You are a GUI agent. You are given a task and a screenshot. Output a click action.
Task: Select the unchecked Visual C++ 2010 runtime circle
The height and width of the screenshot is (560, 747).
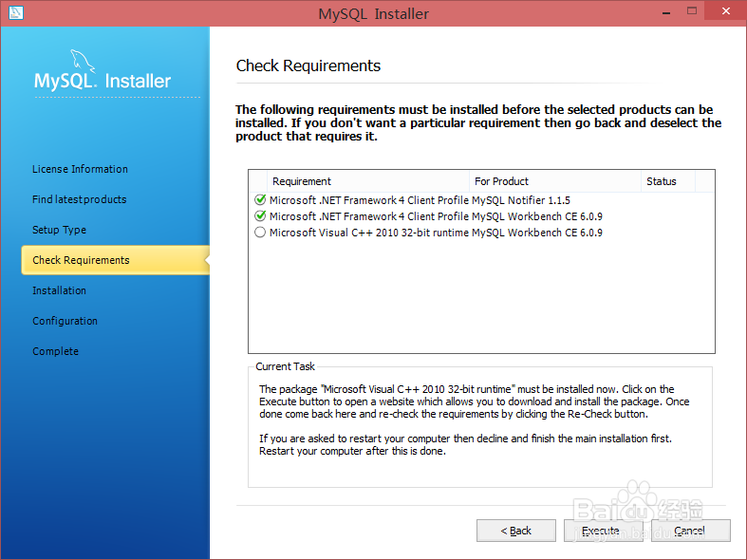pos(260,233)
